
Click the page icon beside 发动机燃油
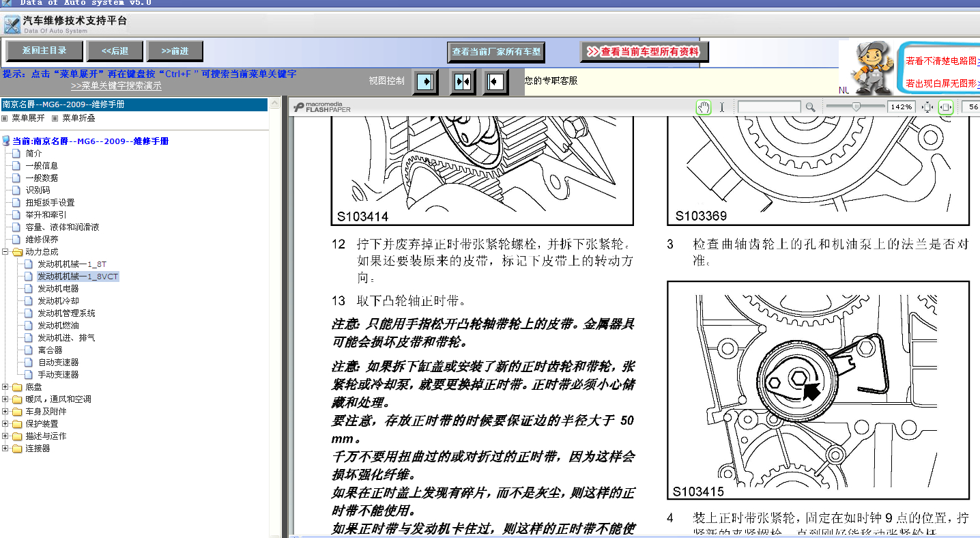pyautogui.click(x=30, y=326)
